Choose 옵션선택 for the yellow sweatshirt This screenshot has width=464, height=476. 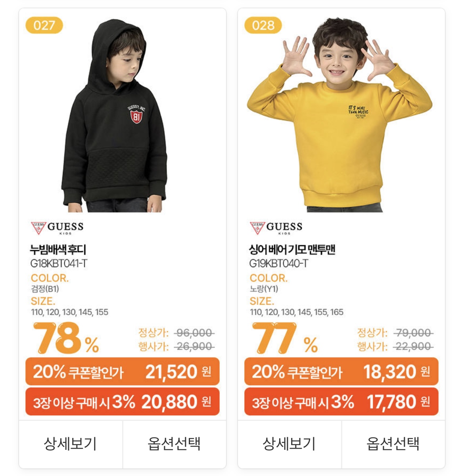click(x=393, y=444)
